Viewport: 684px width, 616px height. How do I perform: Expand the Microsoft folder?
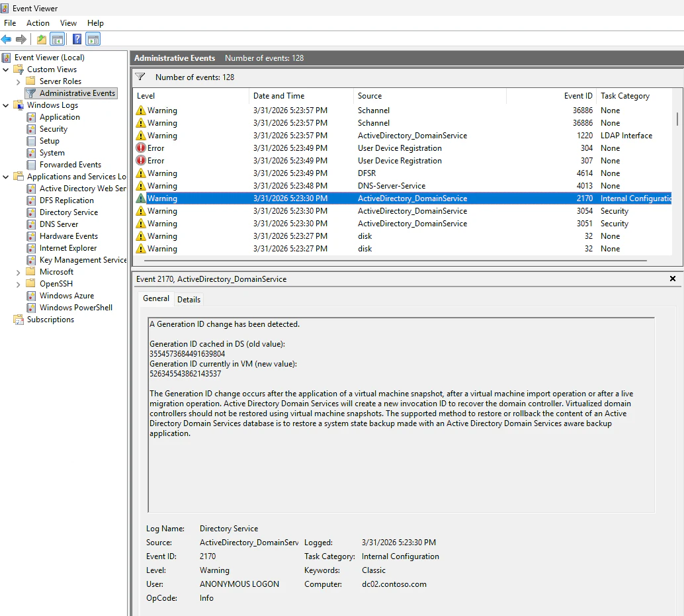pos(18,272)
